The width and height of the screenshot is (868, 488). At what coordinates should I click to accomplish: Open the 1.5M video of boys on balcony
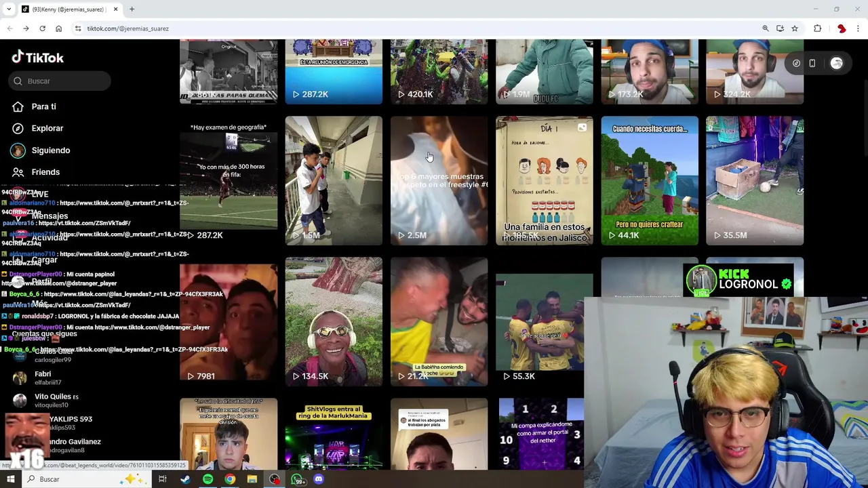tap(334, 180)
